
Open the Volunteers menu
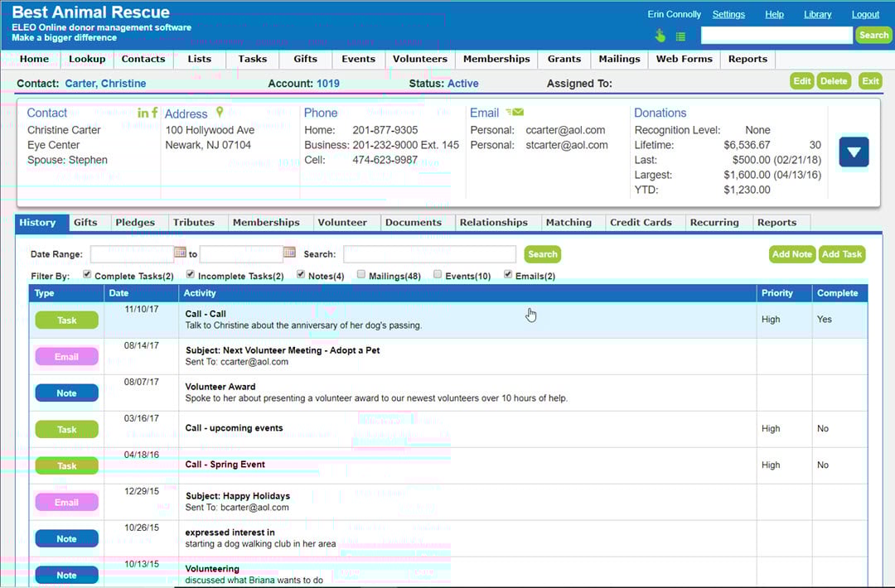pyautogui.click(x=419, y=59)
